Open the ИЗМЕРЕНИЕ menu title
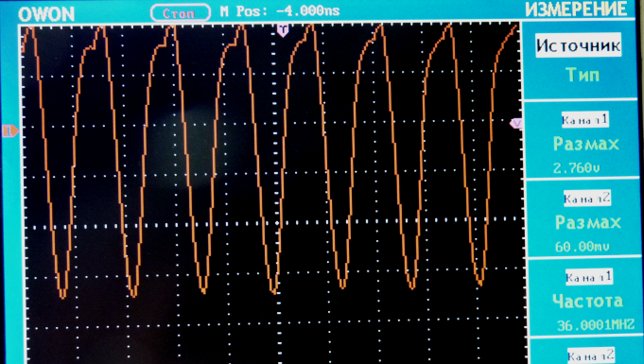This screenshot has height=364, width=644. (x=576, y=9)
